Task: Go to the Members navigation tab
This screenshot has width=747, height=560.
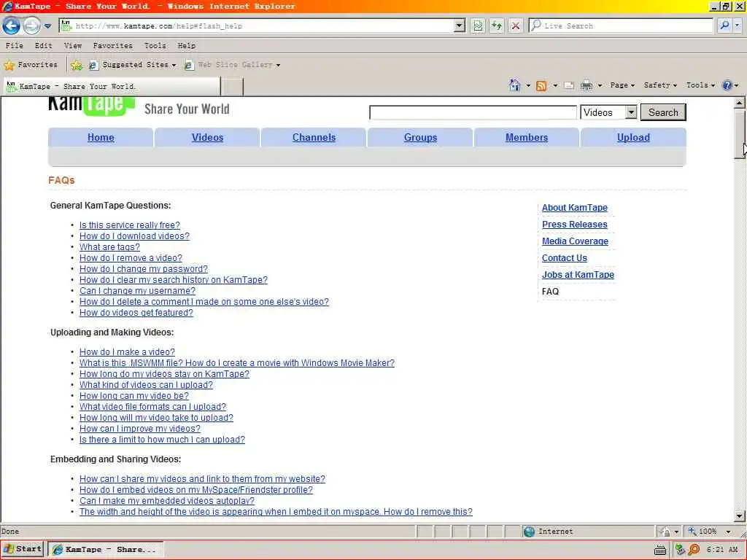Action: click(527, 138)
